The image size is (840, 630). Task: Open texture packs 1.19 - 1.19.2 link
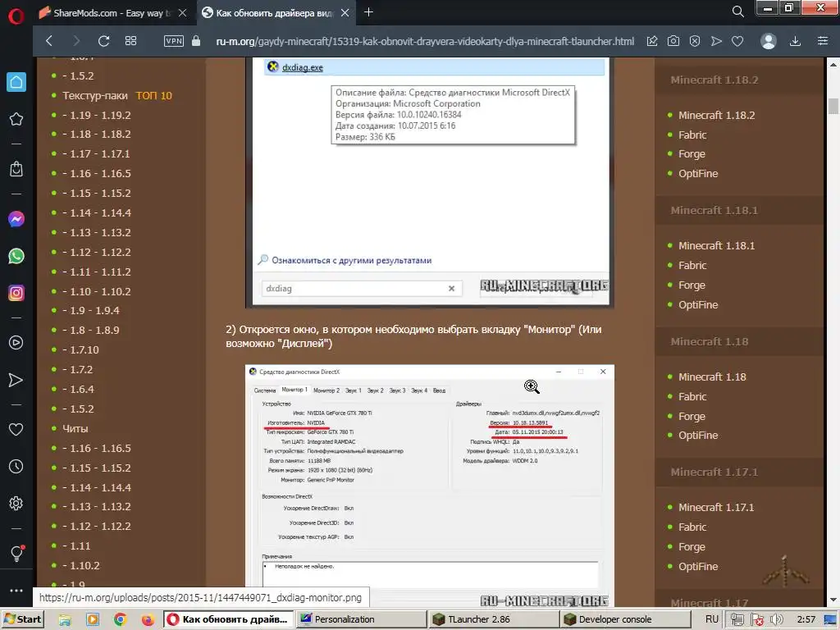(x=97, y=115)
